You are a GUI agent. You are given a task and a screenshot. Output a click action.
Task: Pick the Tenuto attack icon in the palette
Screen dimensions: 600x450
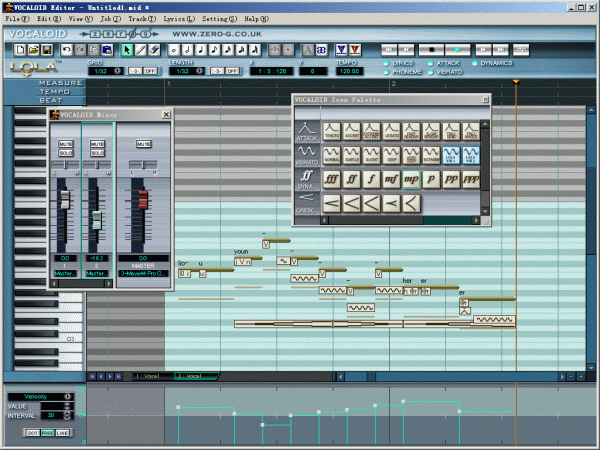click(x=332, y=131)
